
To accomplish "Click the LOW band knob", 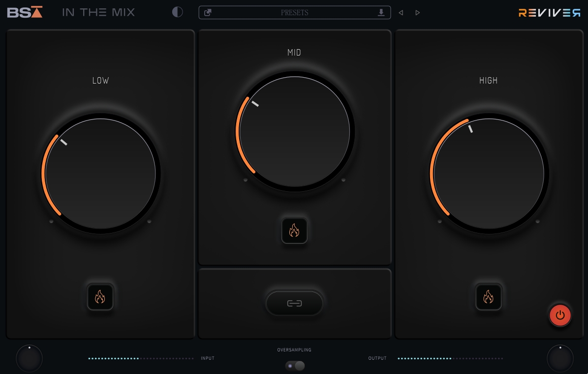I will click(100, 173).
